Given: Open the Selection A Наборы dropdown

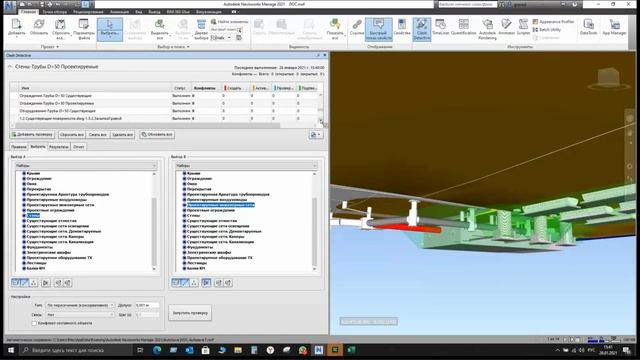Looking at the screenshot, I should [85, 166].
